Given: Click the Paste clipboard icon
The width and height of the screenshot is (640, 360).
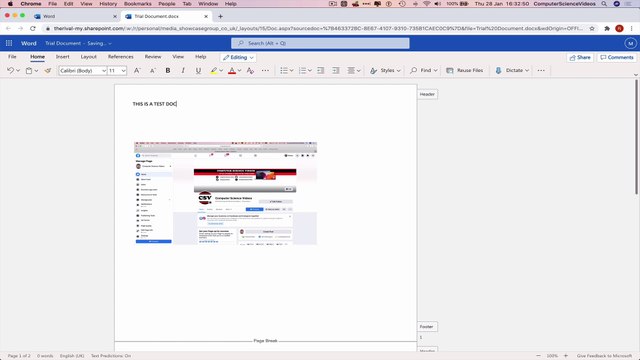Looking at the screenshot, I should click(x=29, y=71).
